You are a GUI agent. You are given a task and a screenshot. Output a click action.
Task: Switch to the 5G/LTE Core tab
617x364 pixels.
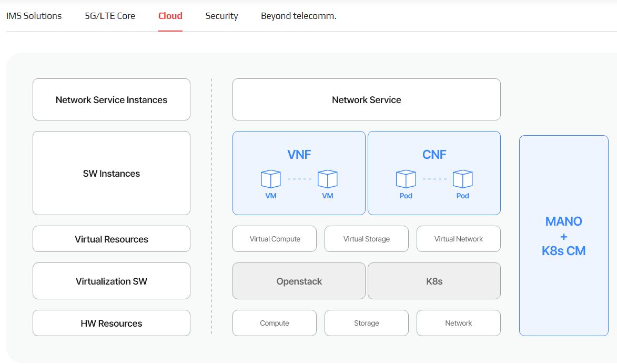click(x=110, y=16)
